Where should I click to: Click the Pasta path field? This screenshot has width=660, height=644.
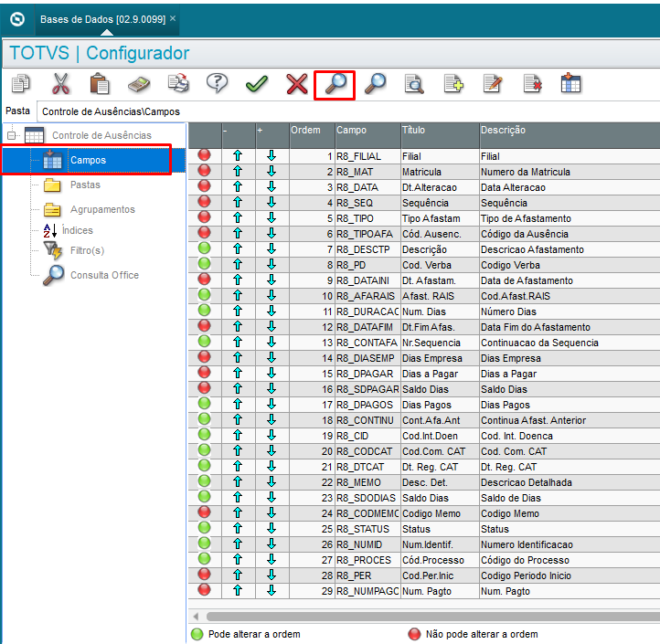[x=348, y=111]
